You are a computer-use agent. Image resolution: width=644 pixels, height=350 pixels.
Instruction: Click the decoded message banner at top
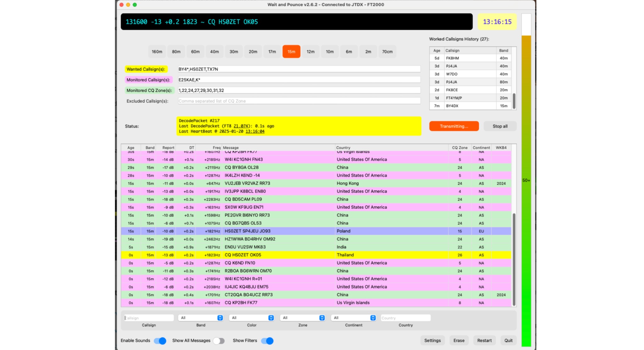(297, 22)
